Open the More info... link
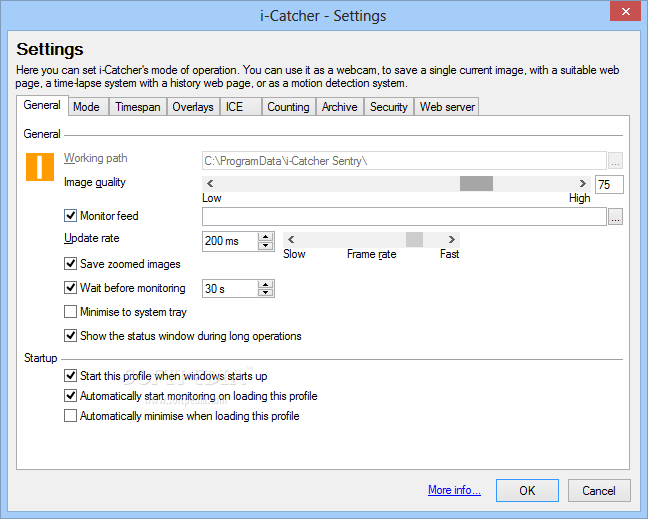648x519 pixels. (x=454, y=490)
